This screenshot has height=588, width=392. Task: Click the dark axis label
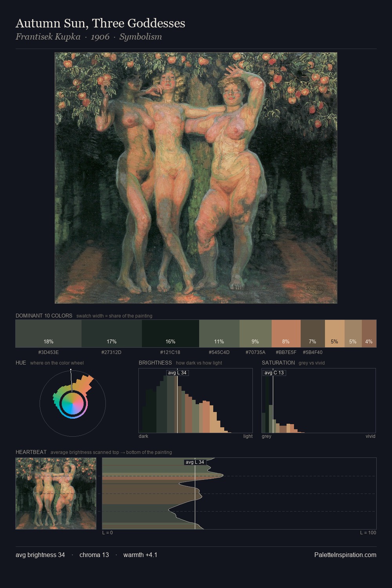(x=143, y=436)
